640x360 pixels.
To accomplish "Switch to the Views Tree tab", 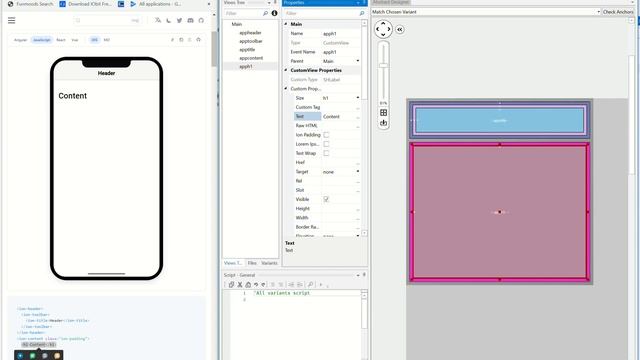I will (233, 263).
